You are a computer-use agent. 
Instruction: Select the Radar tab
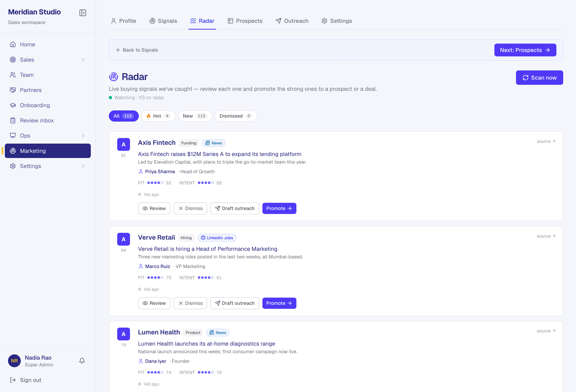pos(202,21)
